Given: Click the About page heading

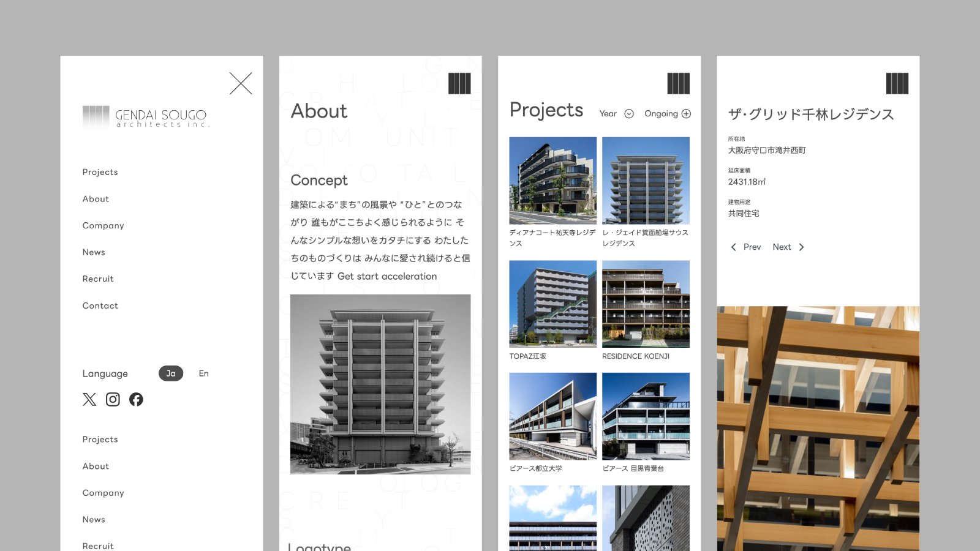Looking at the screenshot, I should click(x=319, y=111).
